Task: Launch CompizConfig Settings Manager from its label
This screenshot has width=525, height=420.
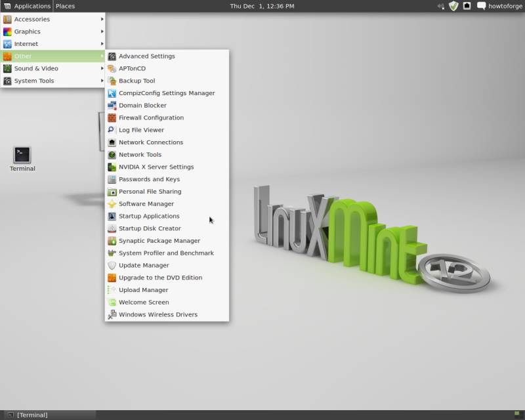Action: [167, 93]
